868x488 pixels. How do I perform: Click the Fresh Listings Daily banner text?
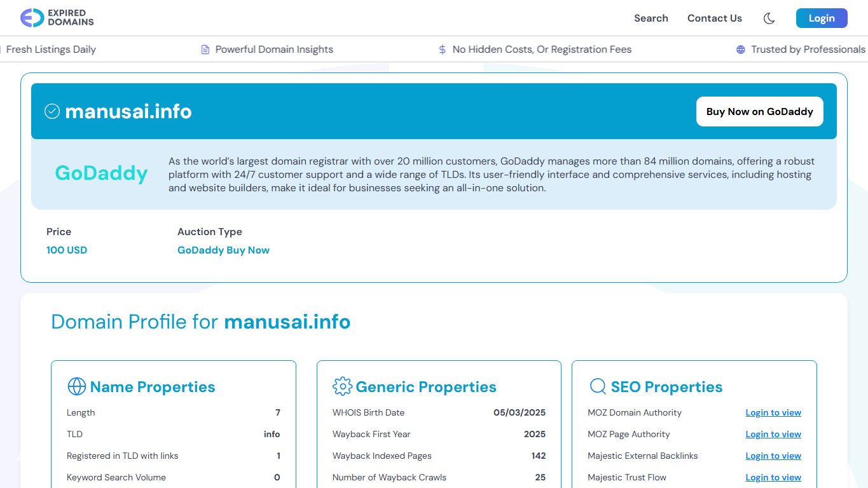point(51,50)
